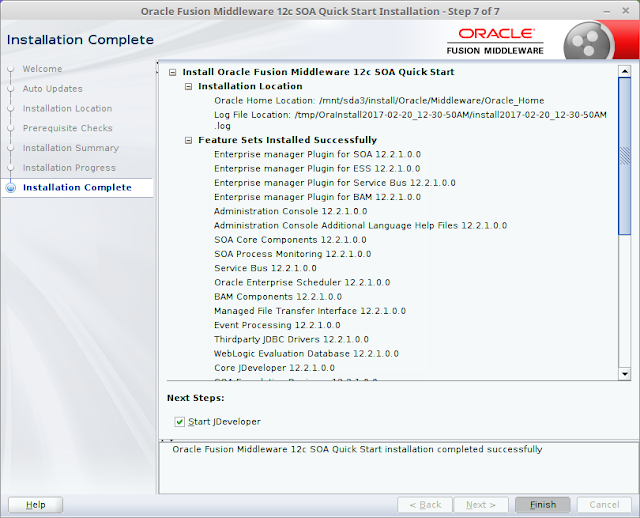Select Log File Location row

coord(410,120)
